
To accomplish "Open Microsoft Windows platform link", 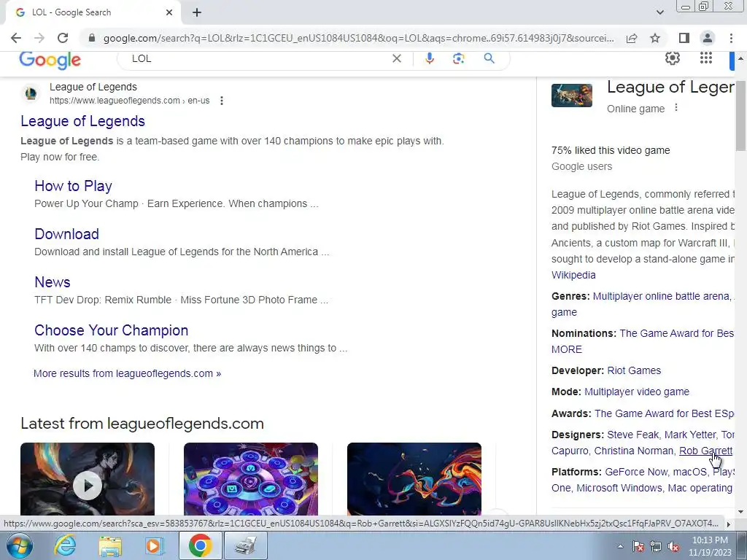I will click(x=619, y=488).
